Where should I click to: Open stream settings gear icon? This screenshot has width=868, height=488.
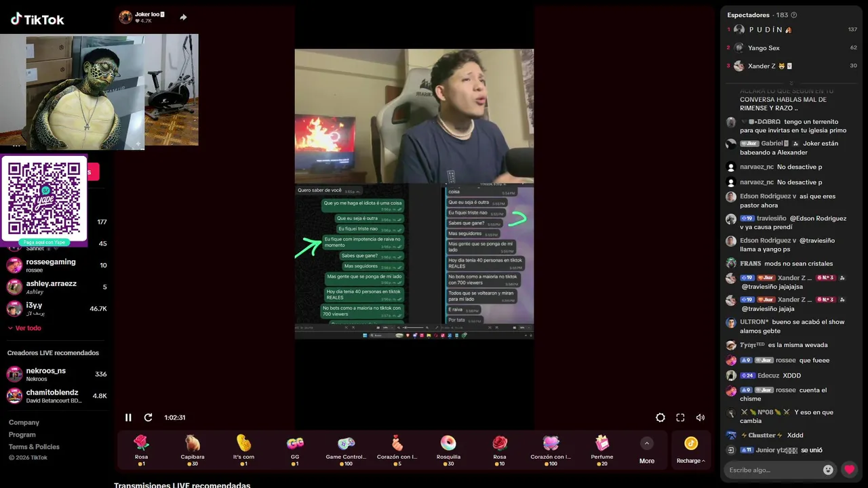(660, 418)
